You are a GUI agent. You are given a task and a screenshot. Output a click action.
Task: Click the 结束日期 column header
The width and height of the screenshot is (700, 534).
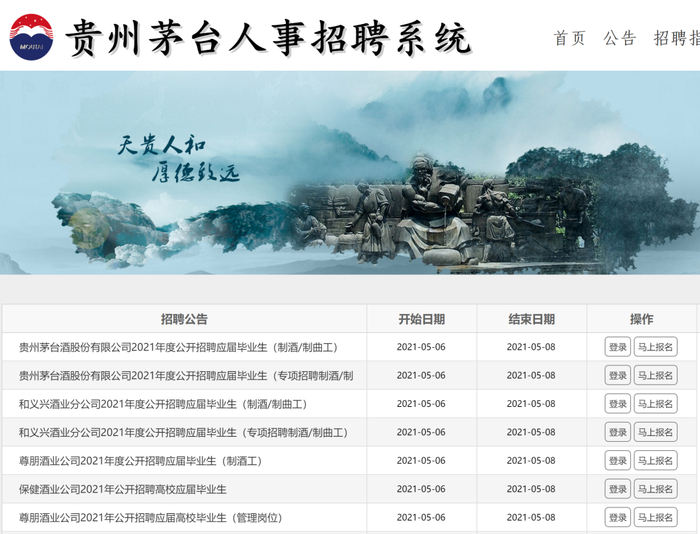tap(531, 319)
